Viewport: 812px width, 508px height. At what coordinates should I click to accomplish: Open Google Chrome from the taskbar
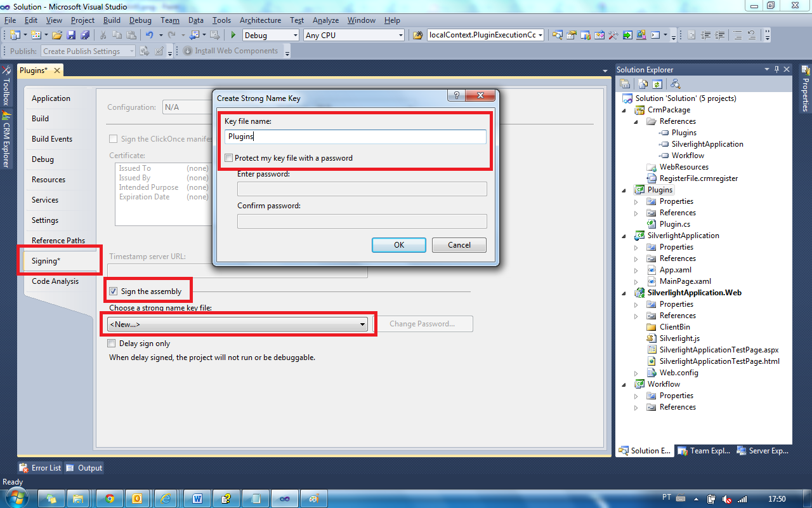tap(109, 498)
